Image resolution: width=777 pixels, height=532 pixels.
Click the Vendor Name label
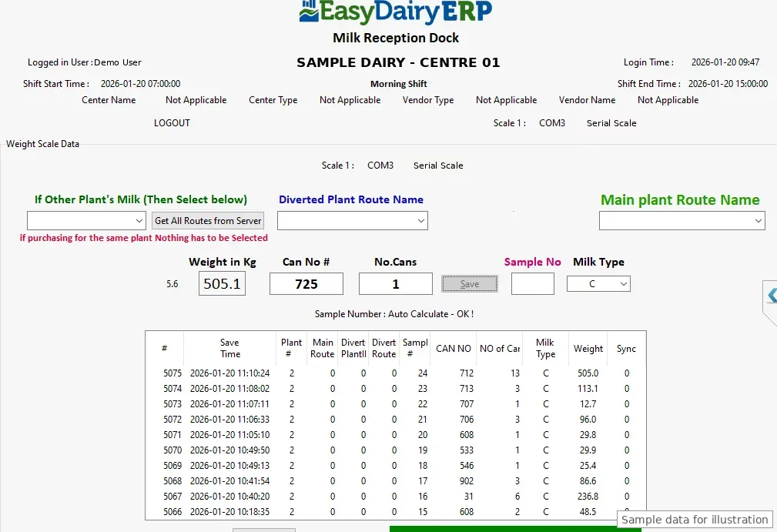click(x=588, y=100)
